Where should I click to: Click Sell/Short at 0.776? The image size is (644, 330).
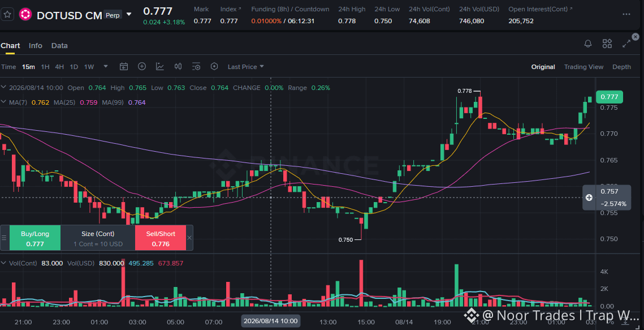[161, 238]
